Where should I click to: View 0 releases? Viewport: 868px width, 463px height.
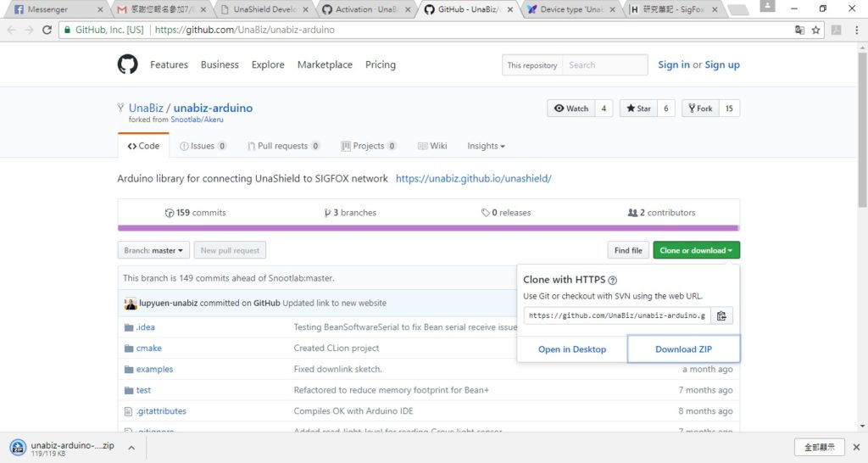(x=506, y=213)
